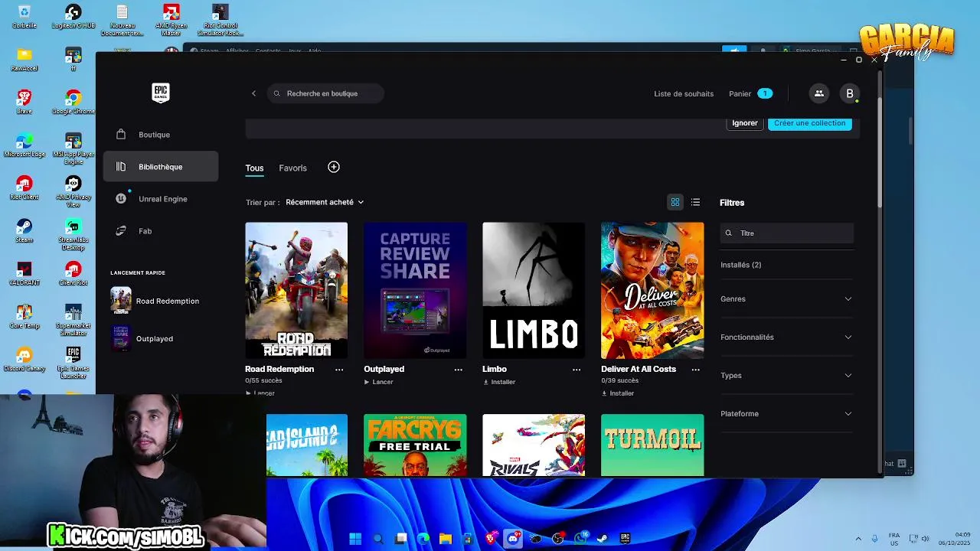
Task: Open Riot Client desktop shortcut
Action: point(24,188)
